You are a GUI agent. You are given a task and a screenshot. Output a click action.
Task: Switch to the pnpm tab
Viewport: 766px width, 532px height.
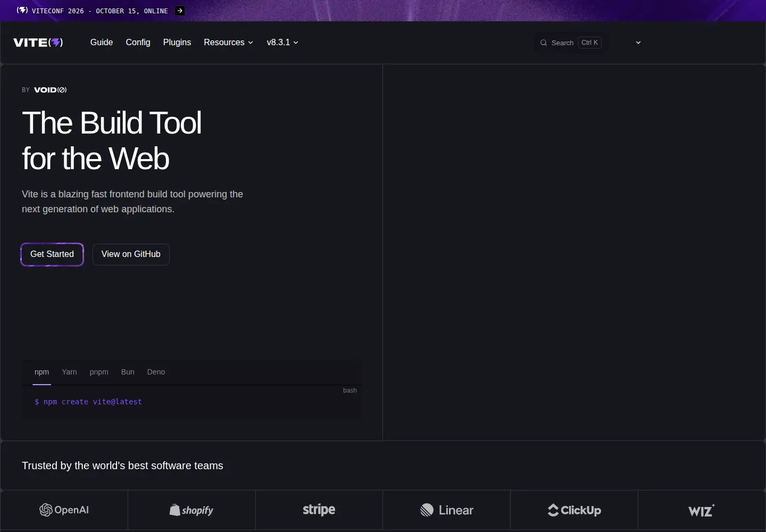(x=99, y=372)
